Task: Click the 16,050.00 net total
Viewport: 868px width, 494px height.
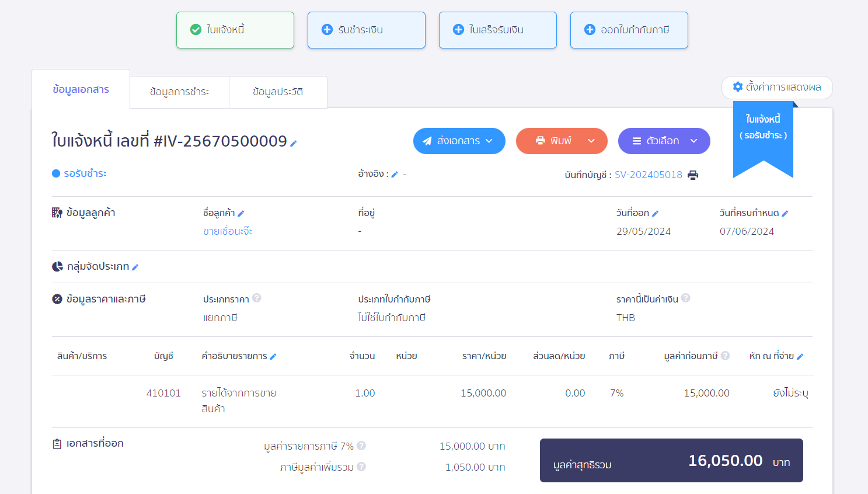Action: (725, 461)
